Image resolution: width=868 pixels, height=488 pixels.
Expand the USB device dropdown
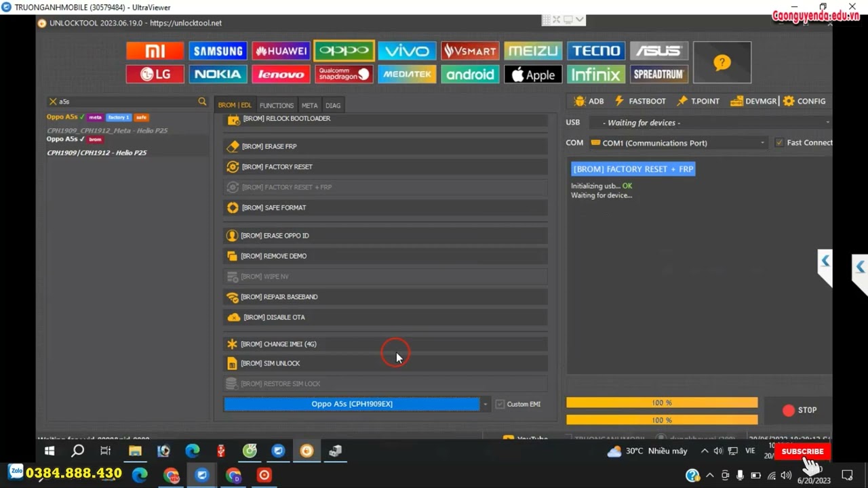click(x=827, y=123)
